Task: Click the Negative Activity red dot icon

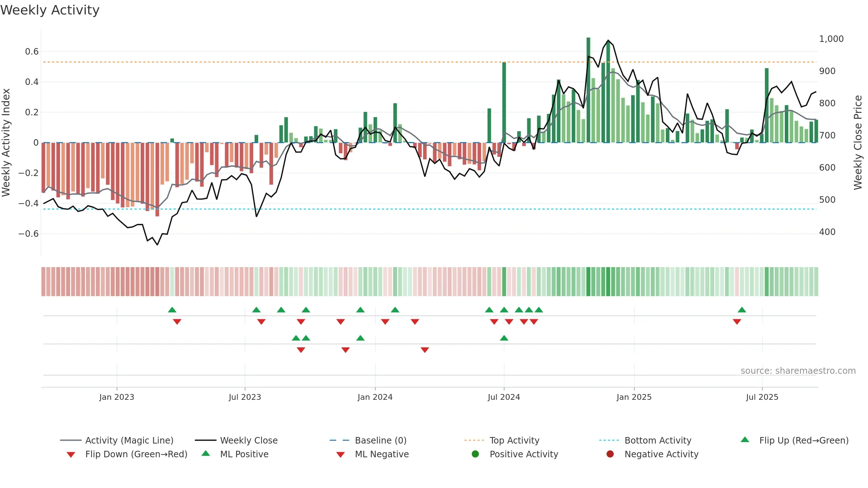Action: pyautogui.click(x=610, y=454)
